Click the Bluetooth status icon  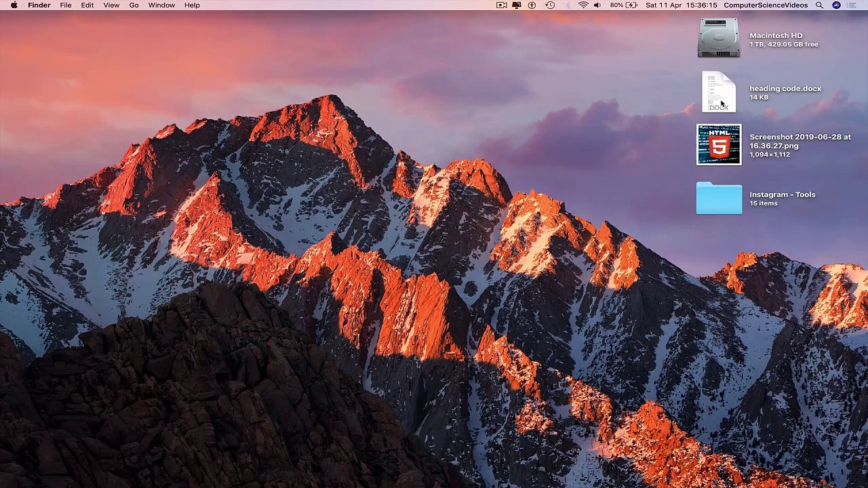pos(568,5)
